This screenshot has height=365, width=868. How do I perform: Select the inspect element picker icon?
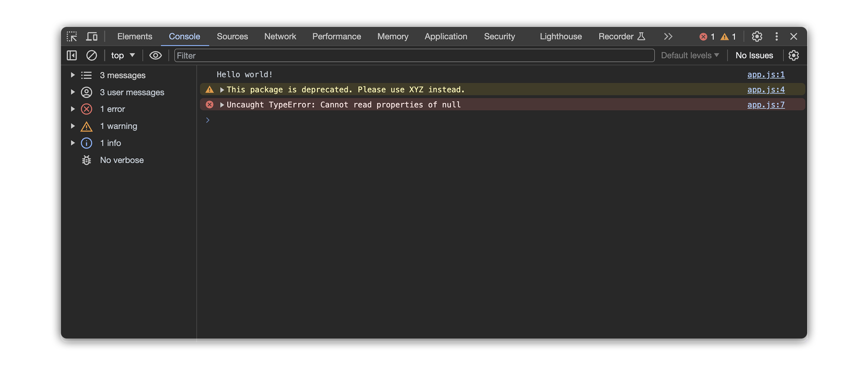(x=72, y=37)
